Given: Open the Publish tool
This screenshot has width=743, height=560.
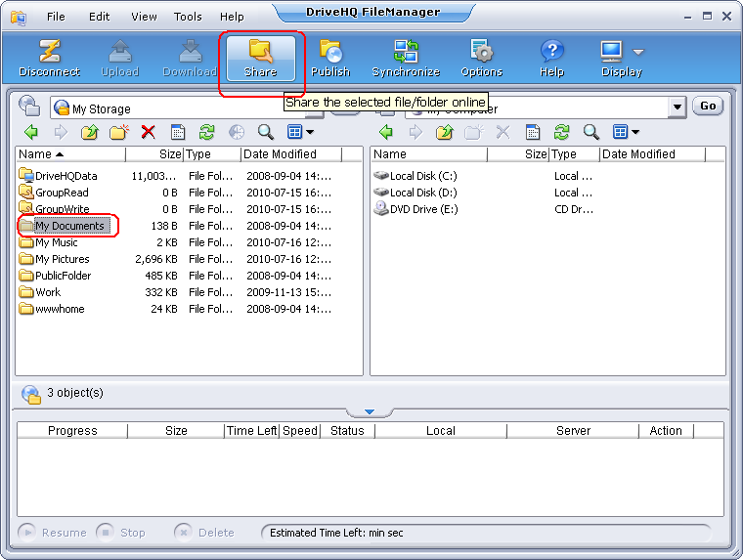Looking at the screenshot, I should pos(330,58).
